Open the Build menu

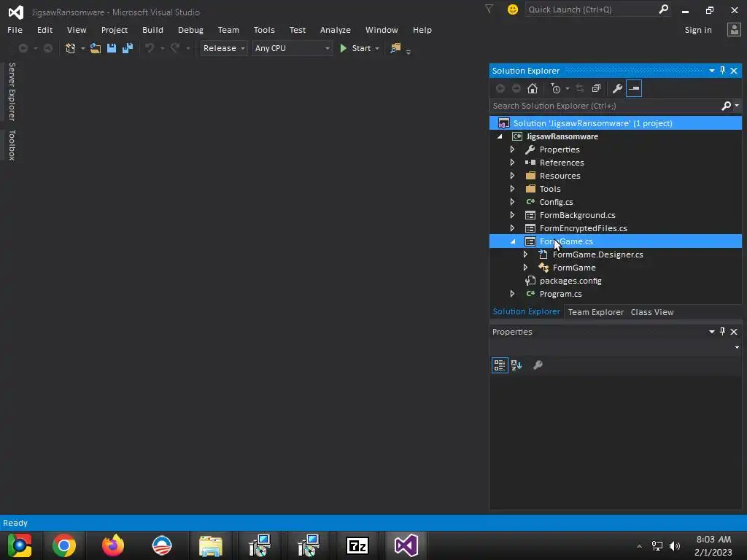pyautogui.click(x=152, y=29)
